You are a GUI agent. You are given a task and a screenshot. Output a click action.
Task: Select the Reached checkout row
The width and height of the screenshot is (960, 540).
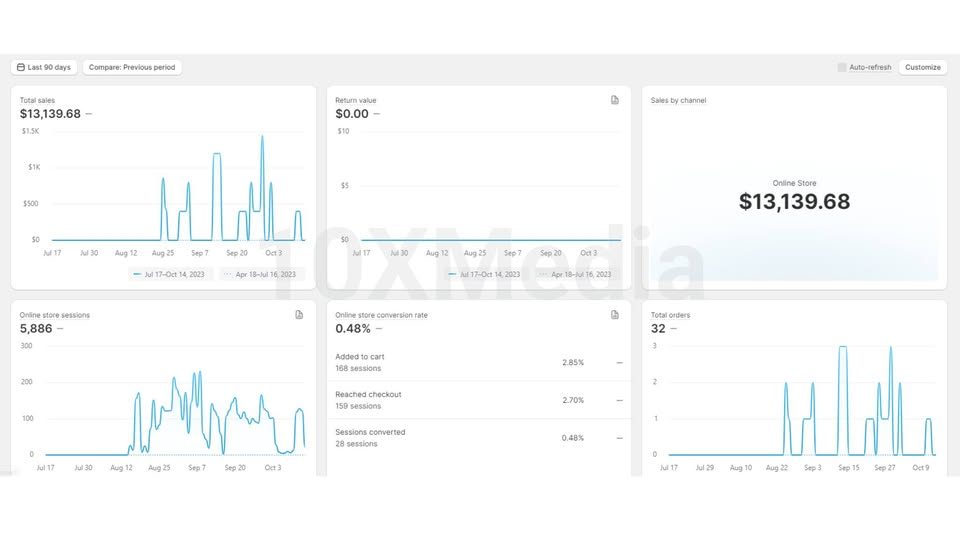479,400
